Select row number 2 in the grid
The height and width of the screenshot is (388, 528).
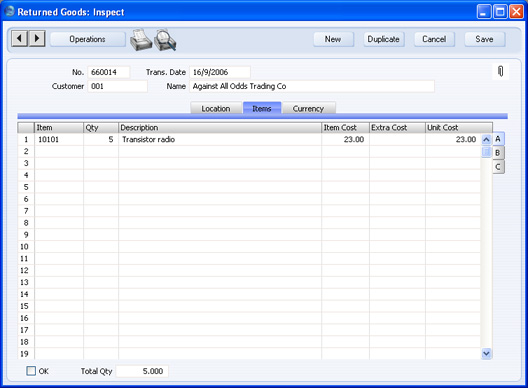[x=26, y=151]
